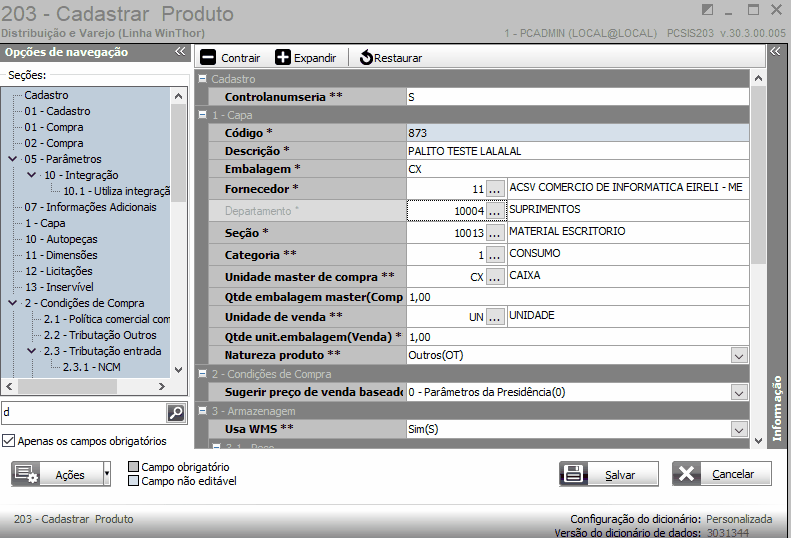Screen dimensions: 791x538
Task: Click tree vertical scrollbar down arrow
Action: click(178, 369)
